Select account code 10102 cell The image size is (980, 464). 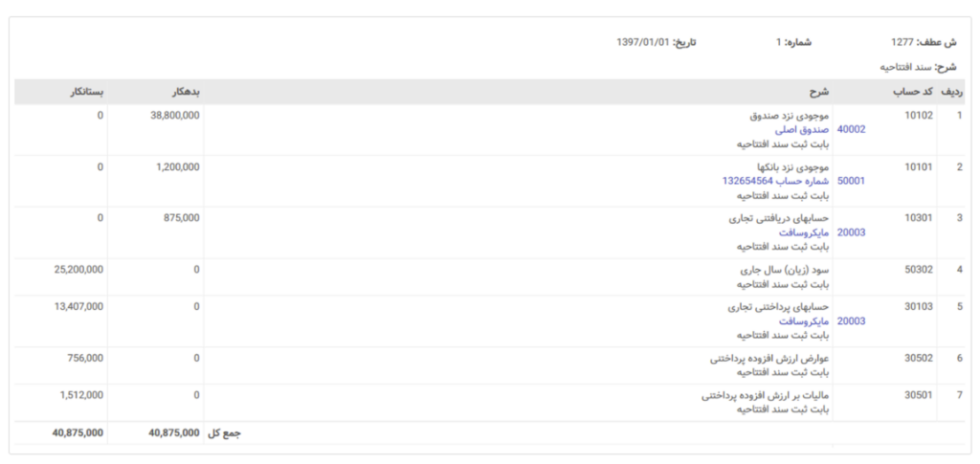point(919,116)
